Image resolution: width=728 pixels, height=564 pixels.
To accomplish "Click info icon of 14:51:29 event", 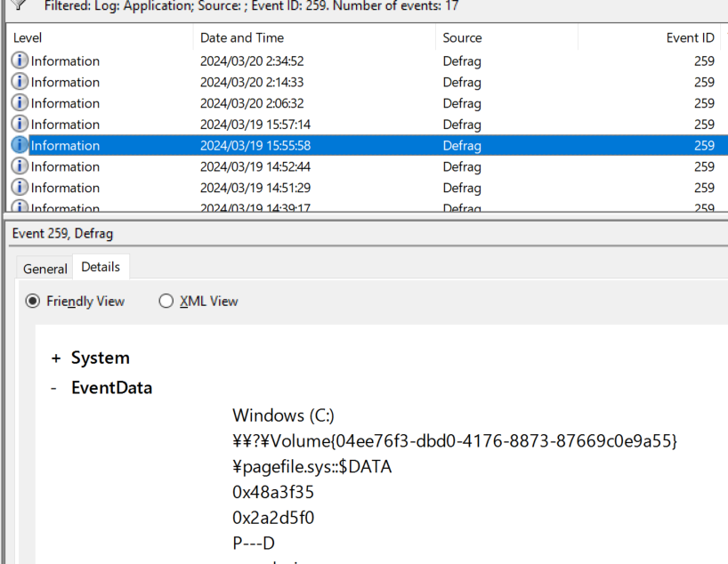I will coord(20,187).
